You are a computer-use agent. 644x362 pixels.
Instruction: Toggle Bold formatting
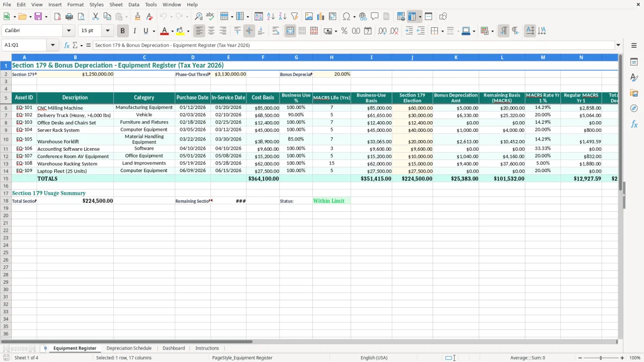(x=123, y=31)
